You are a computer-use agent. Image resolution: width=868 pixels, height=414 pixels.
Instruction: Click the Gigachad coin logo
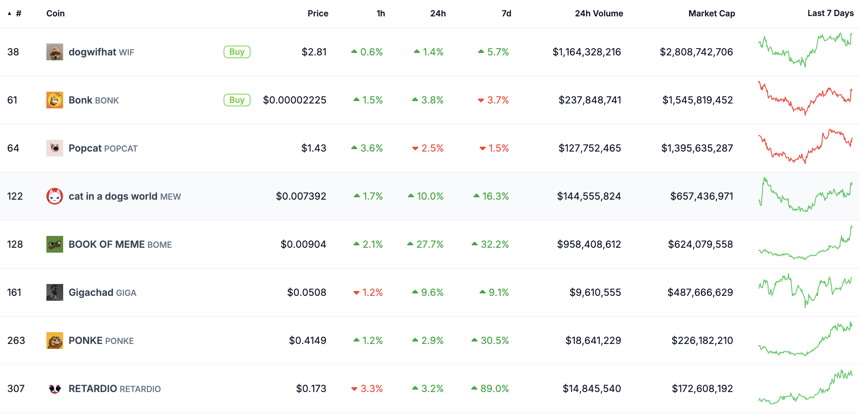[55, 292]
